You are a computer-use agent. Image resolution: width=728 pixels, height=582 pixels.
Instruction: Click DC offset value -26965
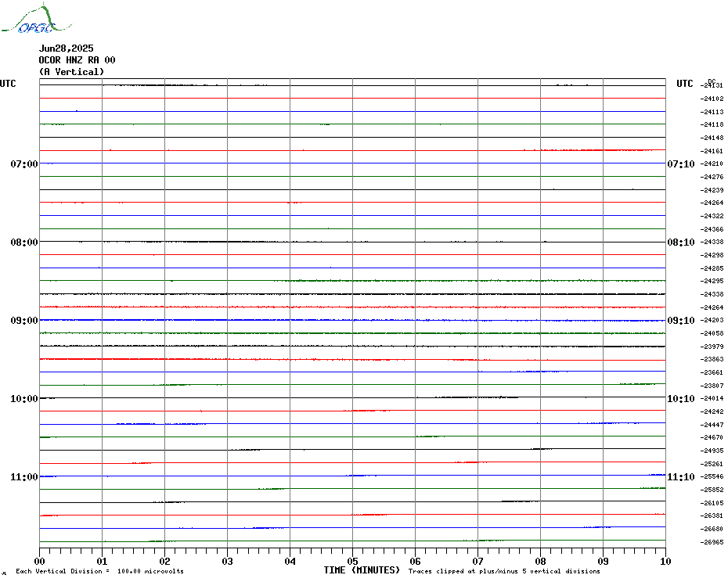point(712,542)
